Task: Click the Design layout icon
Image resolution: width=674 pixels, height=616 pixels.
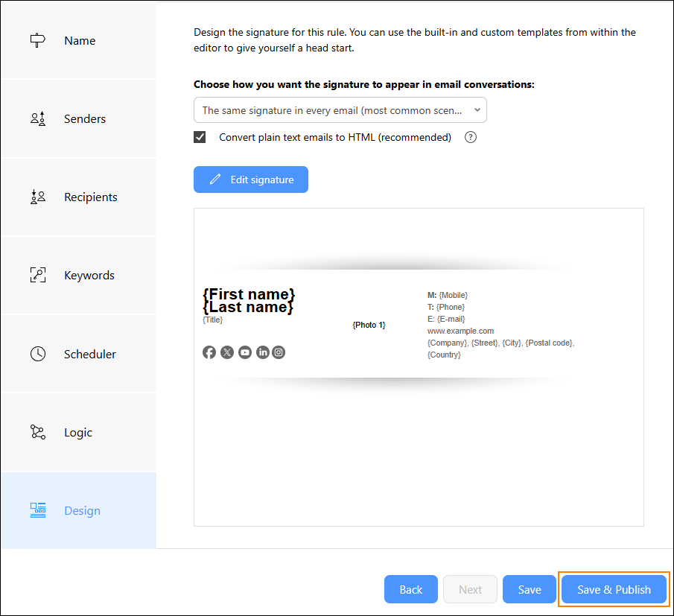Action: [38, 510]
